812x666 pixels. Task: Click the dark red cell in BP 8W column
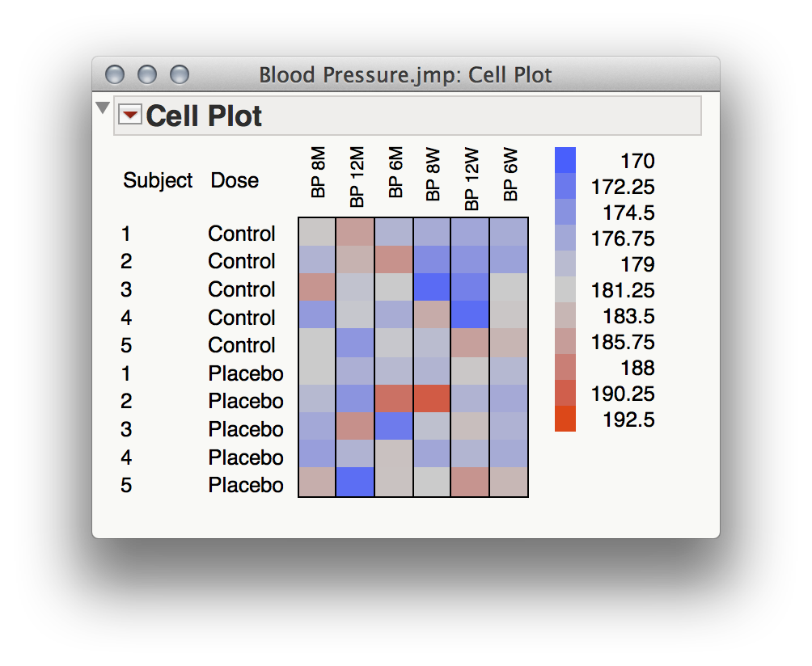[x=433, y=401]
